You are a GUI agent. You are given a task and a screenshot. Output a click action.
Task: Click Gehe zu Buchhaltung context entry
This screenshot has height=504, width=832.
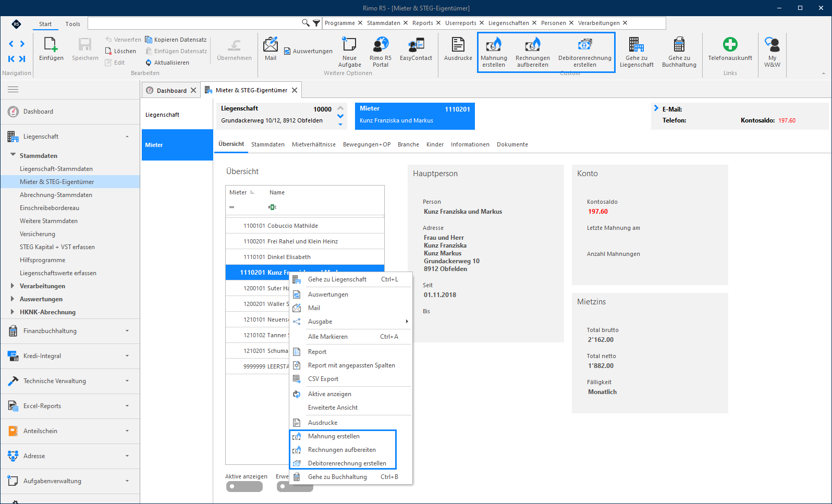(350, 477)
